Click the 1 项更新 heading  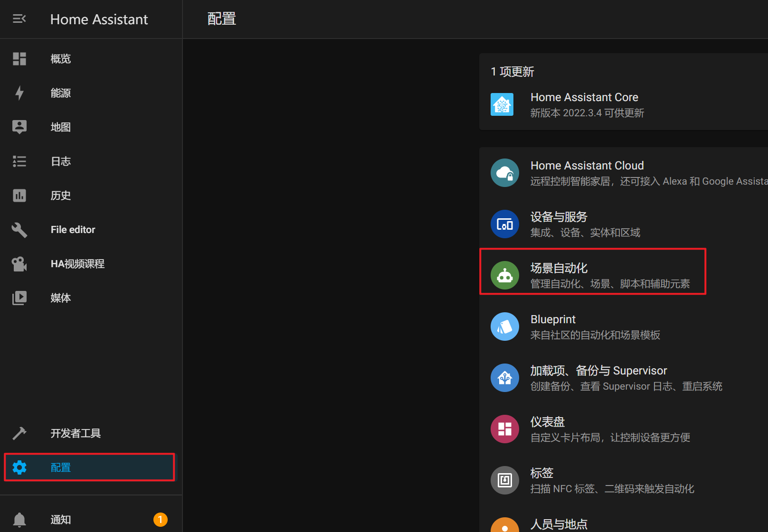coord(512,72)
